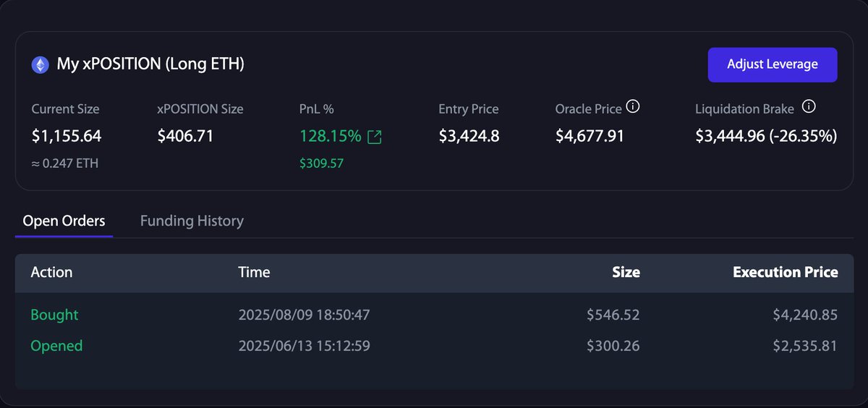The height and width of the screenshot is (408, 868).
Task: Open the PnL share link icon
Action: [375, 137]
